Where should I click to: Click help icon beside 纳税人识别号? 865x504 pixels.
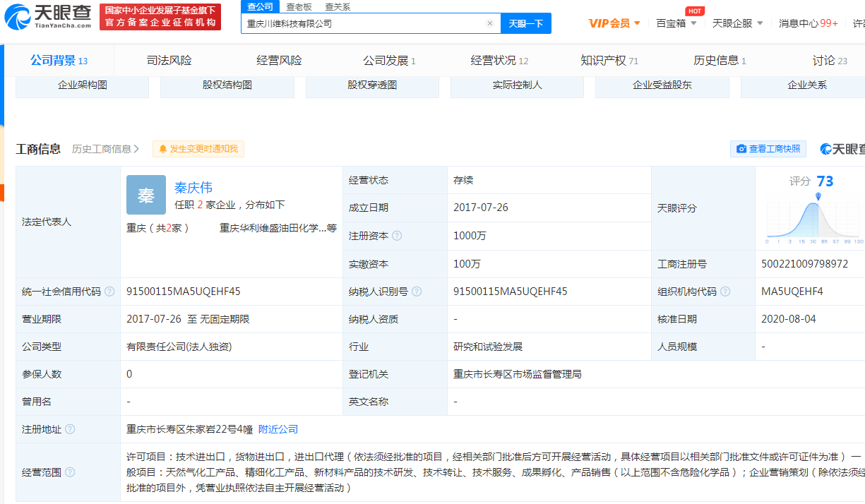(417, 292)
